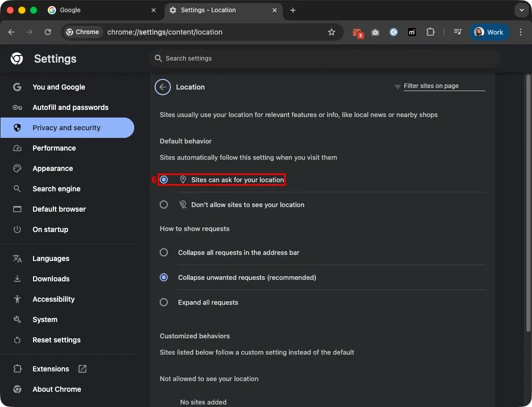
Task: Click the search magnifier in Search settings
Action: [158, 59]
